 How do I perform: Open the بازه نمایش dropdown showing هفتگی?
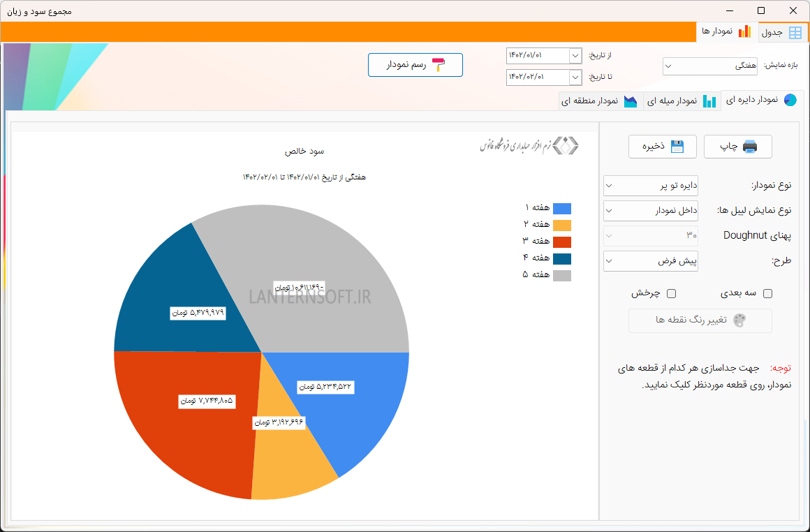[x=709, y=66]
